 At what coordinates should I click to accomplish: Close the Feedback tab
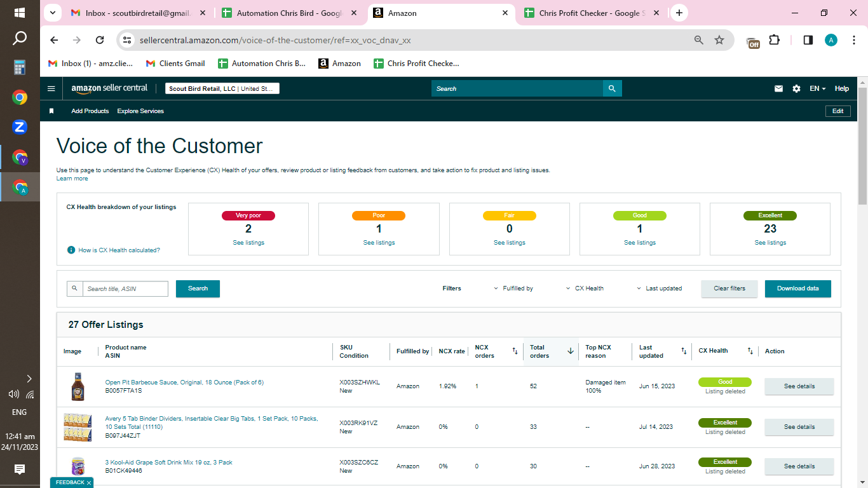[89, 483]
